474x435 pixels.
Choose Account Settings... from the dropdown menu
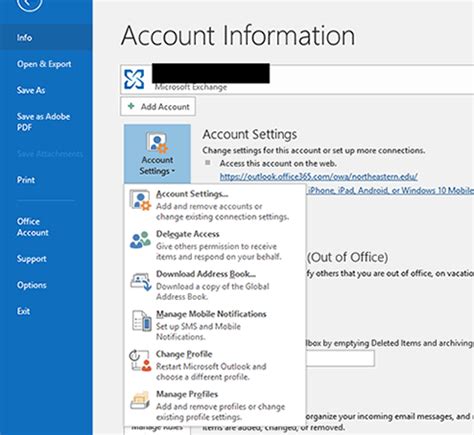pos(215,204)
